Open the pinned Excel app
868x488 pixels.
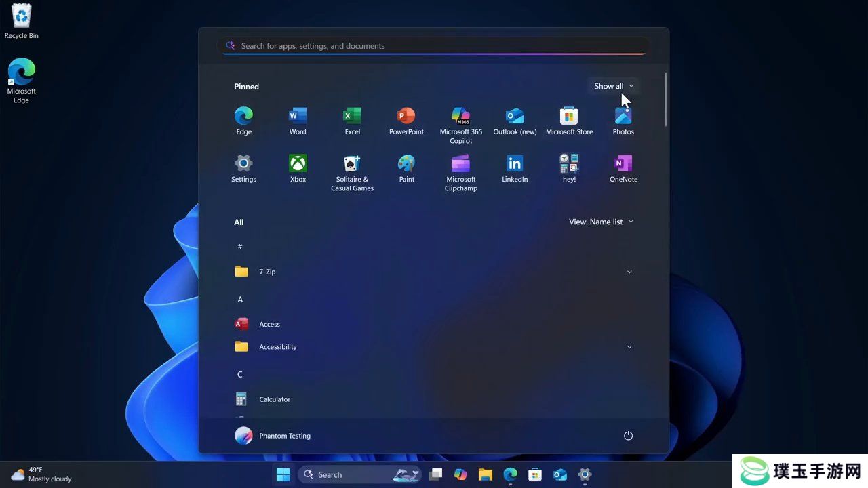(x=352, y=121)
